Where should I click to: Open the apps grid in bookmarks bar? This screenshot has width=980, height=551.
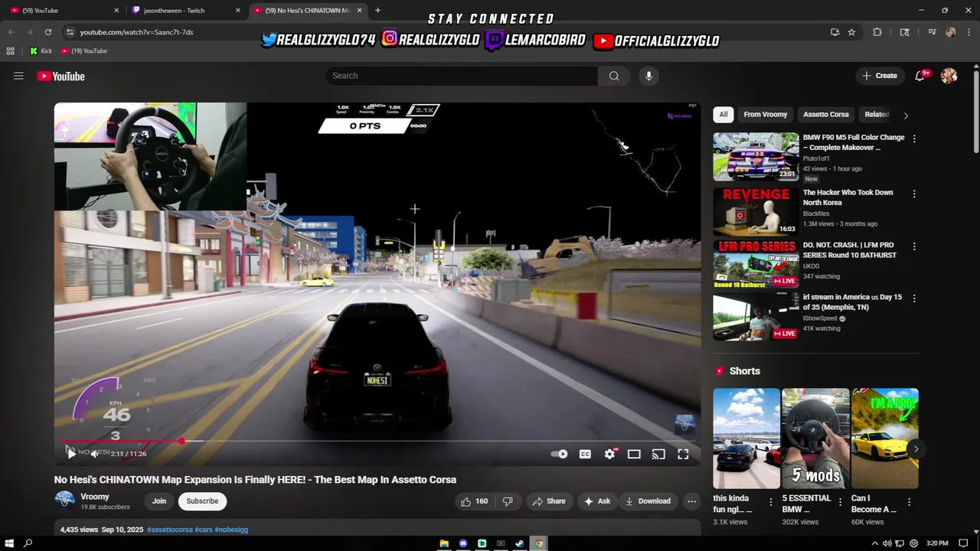click(10, 51)
